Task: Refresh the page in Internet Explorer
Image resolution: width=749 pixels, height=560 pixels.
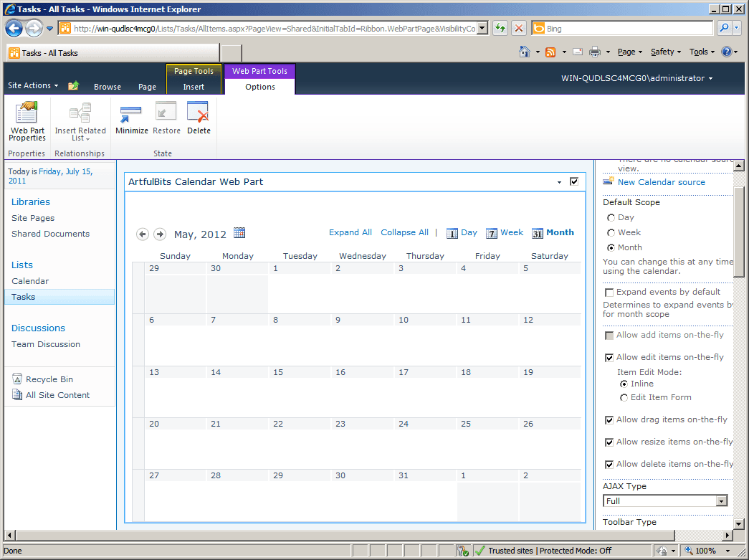Action: [x=500, y=28]
